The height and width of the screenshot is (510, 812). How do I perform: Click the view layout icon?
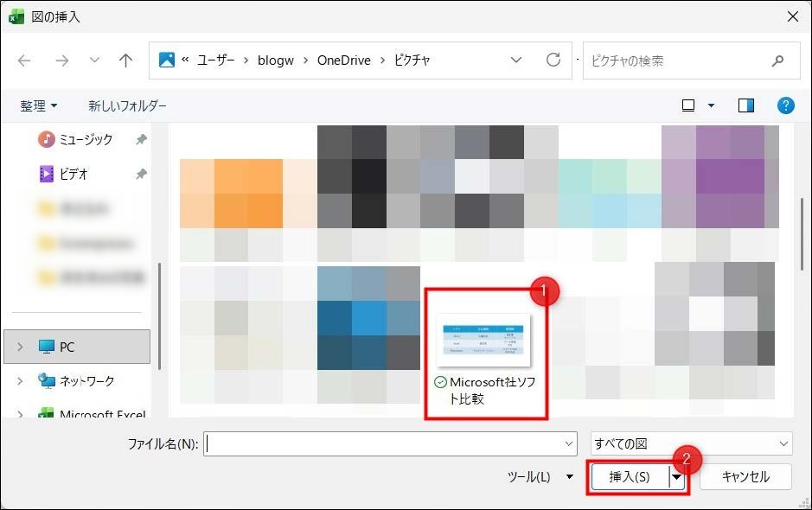(688, 105)
